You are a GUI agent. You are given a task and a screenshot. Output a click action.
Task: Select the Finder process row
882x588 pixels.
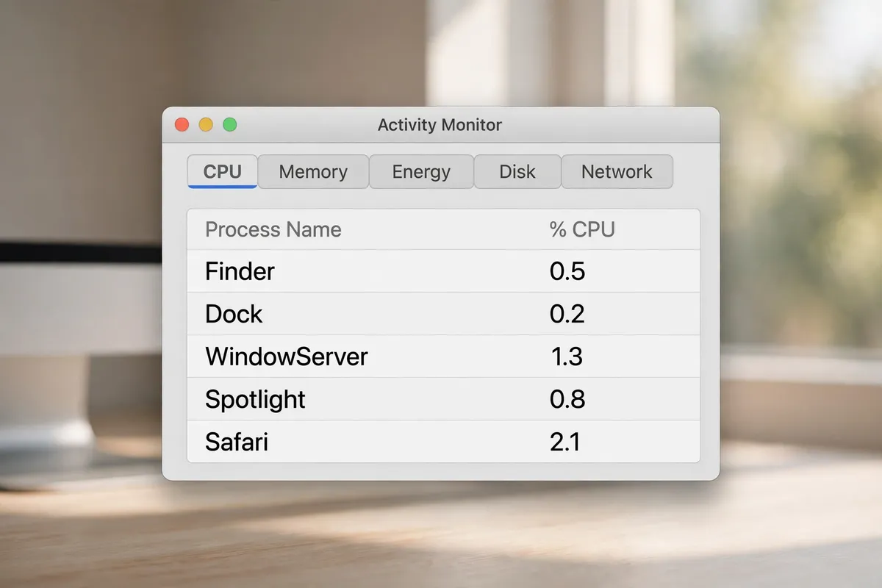coord(443,271)
